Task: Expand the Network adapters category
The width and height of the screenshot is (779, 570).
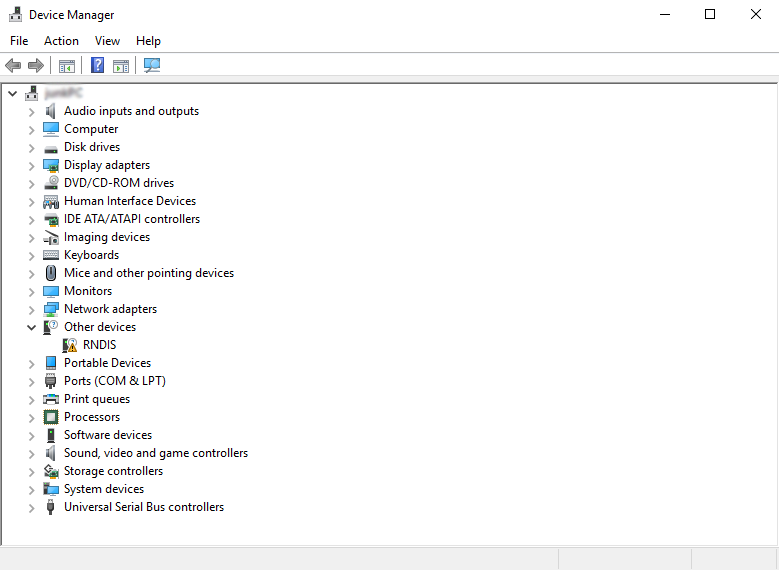Action: 32,309
